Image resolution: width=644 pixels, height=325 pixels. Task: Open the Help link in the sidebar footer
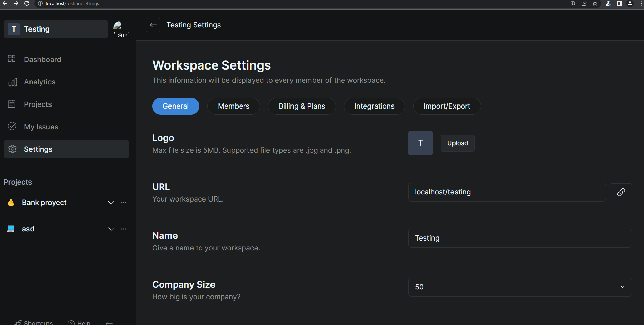[79, 322]
